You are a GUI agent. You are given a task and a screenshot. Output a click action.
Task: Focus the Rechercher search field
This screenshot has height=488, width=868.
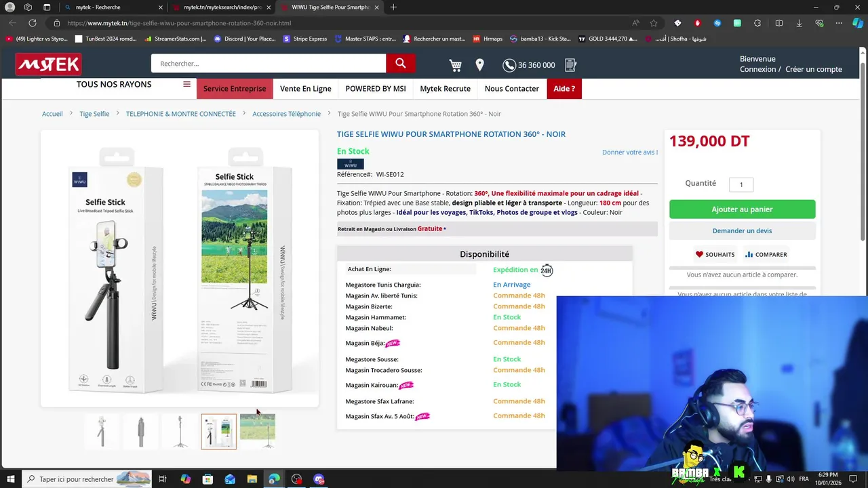[x=269, y=63]
